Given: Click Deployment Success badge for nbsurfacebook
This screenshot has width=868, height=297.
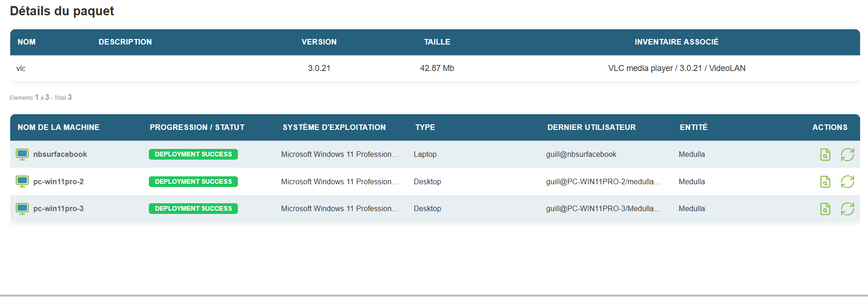Looking at the screenshot, I should (193, 155).
